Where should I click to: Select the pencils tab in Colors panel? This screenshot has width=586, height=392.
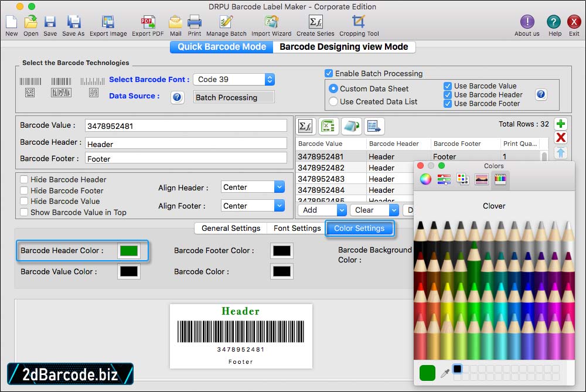pyautogui.click(x=500, y=179)
